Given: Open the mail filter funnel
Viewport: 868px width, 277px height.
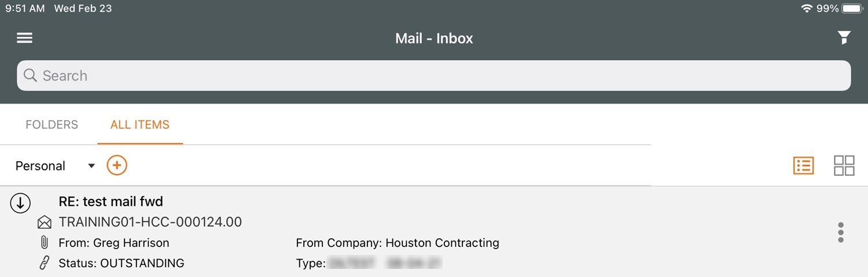Looking at the screenshot, I should click(844, 38).
